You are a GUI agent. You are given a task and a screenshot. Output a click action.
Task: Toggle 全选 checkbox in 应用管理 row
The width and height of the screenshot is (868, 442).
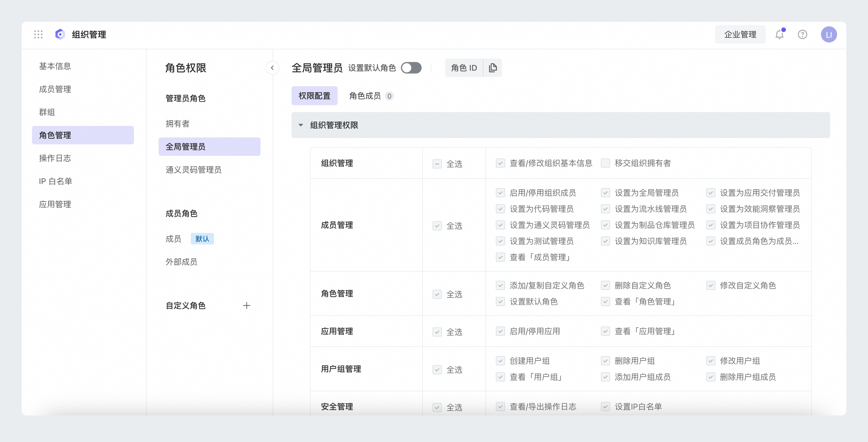pos(437,332)
